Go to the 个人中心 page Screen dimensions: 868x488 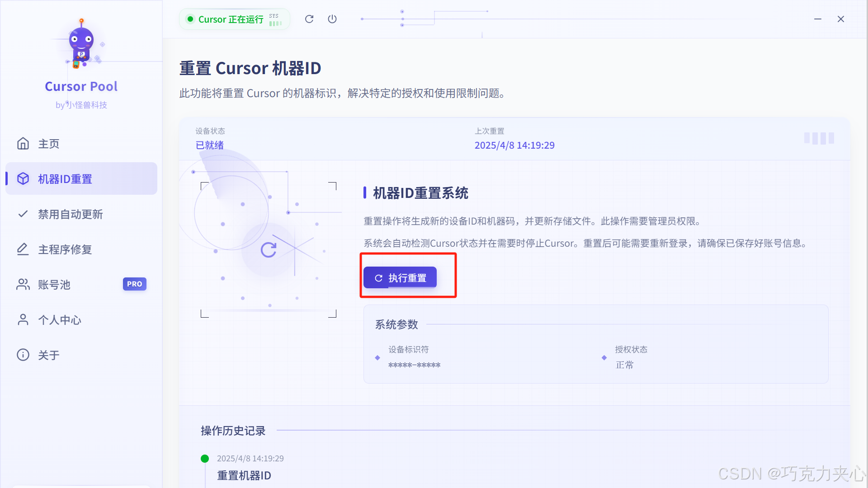coord(60,320)
